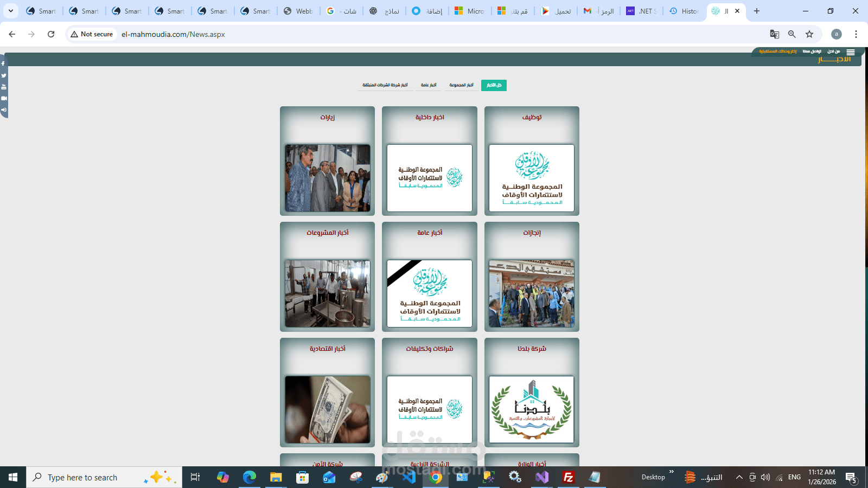Image resolution: width=868 pixels, height=488 pixels.
Task: Open the 'إنجازات' category photo
Action: 532,293
